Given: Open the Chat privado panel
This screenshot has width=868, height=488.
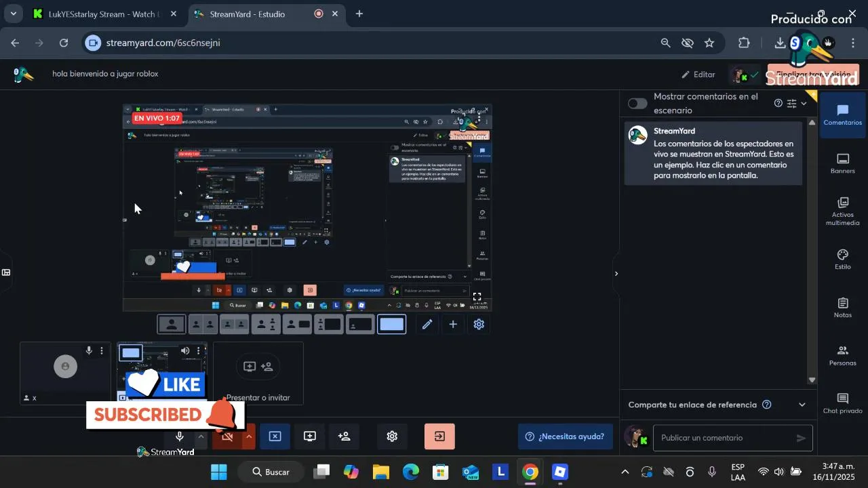Looking at the screenshot, I should coord(842,403).
